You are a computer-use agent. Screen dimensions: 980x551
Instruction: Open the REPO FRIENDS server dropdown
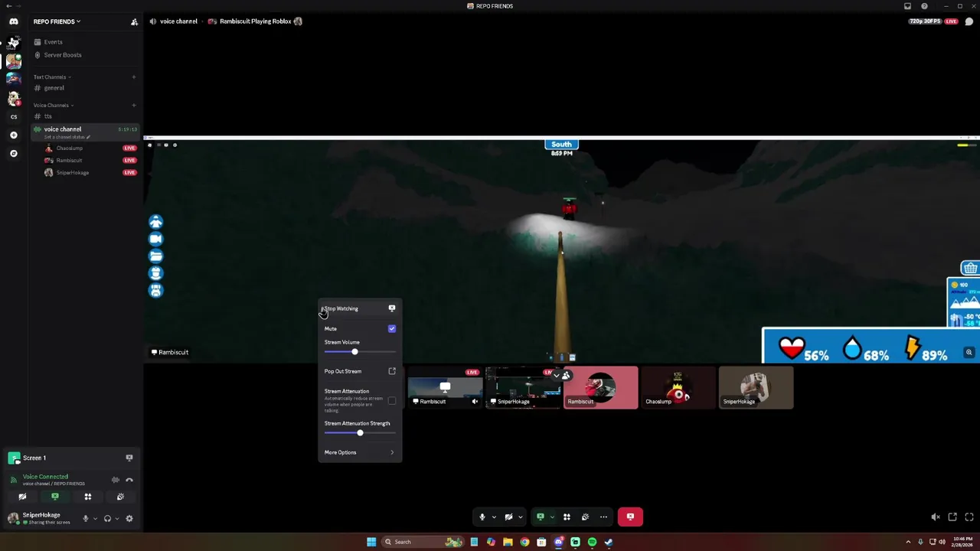57,21
